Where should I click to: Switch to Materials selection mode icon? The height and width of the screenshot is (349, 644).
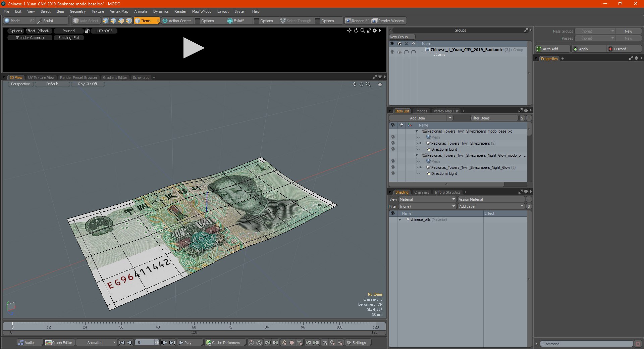pyautogui.click(x=129, y=21)
